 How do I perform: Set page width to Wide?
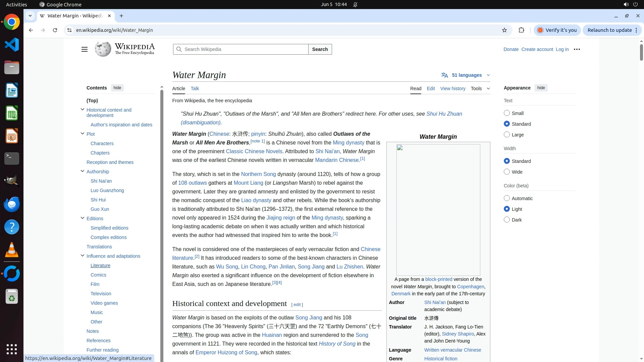(x=507, y=172)
